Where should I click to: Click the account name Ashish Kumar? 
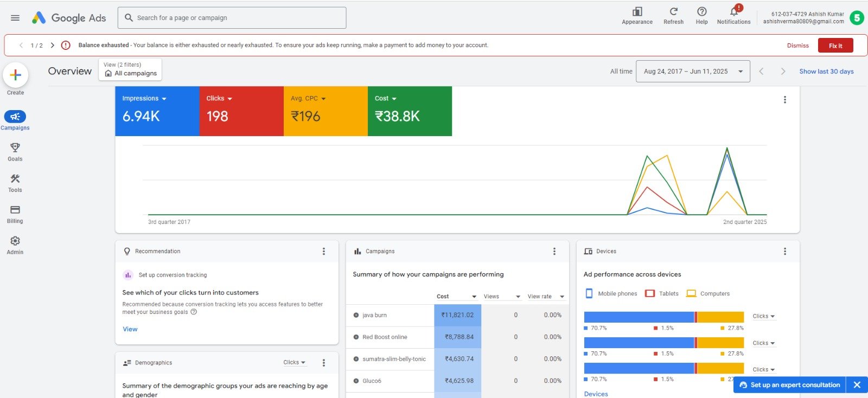pyautogui.click(x=826, y=14)
